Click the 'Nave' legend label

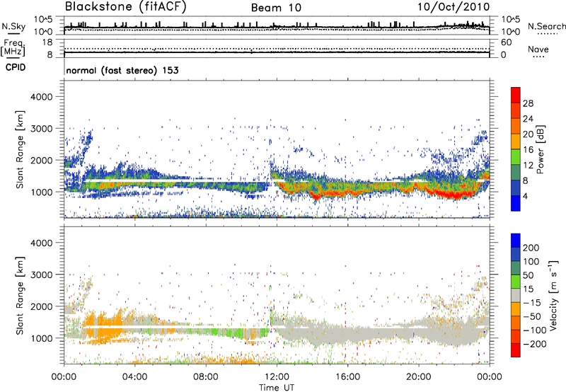538,50
